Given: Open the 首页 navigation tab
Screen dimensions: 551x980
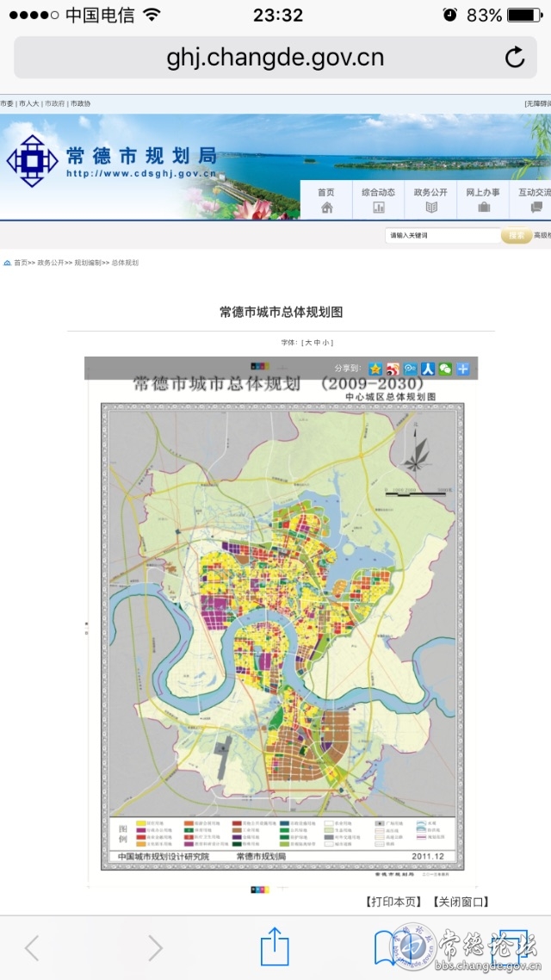Looking at the screenshot, I should pos(326,200).
